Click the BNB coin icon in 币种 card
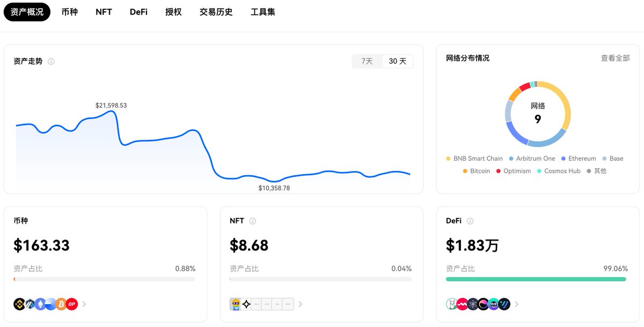This screenshot has width=644, height=327. click(x=19, y=304)
